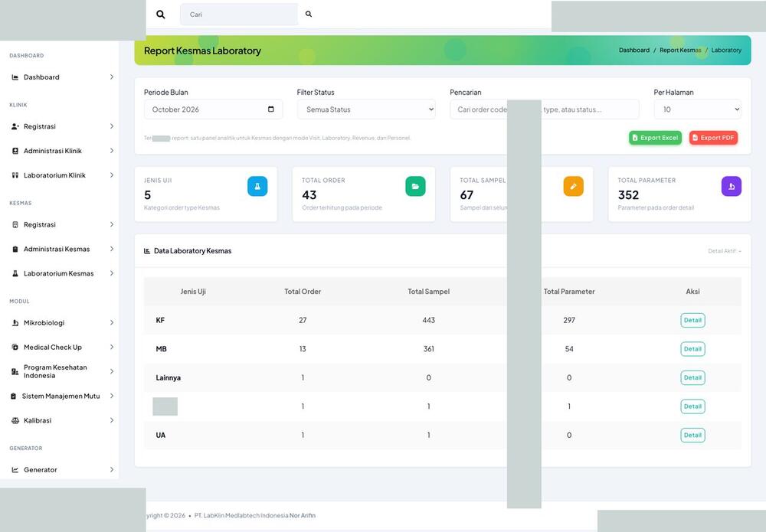766x532 pixels.
Task: Click the Cari search input field
Action: [239, 15]
